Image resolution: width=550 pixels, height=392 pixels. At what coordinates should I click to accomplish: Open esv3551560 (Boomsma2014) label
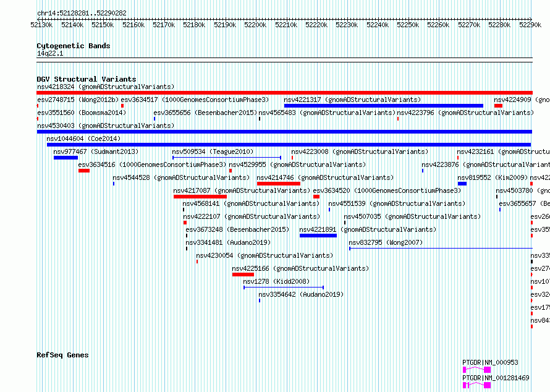(x=82, y=113)
